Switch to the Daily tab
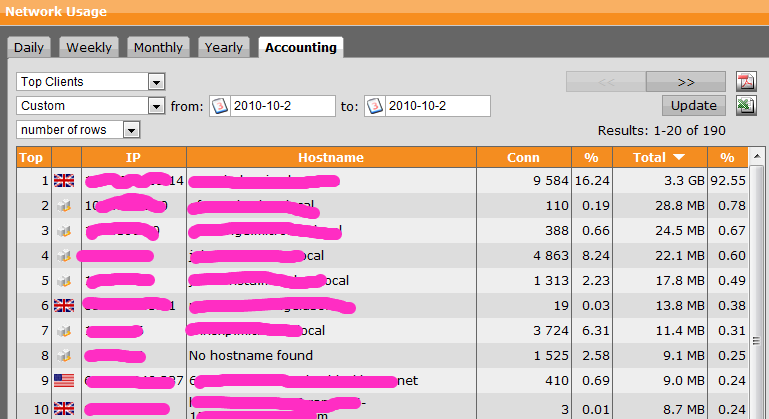The image size is (769, 419). (x=30, y=47)
